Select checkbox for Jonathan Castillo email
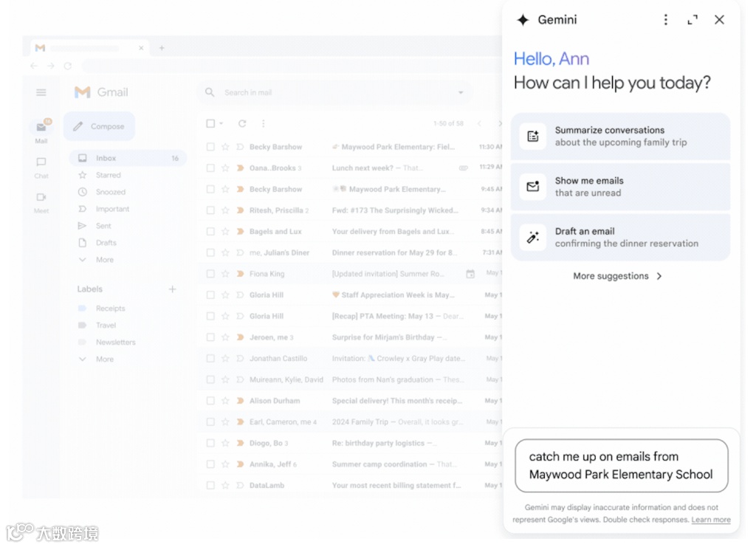The height and width of the screenshot is (547, 756). (210, 359)
